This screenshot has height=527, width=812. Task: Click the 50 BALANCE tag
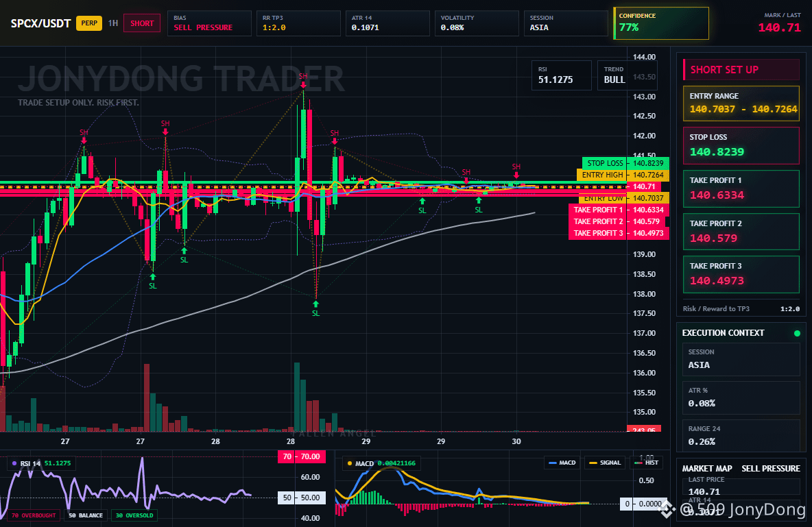[x=86, y=515]
